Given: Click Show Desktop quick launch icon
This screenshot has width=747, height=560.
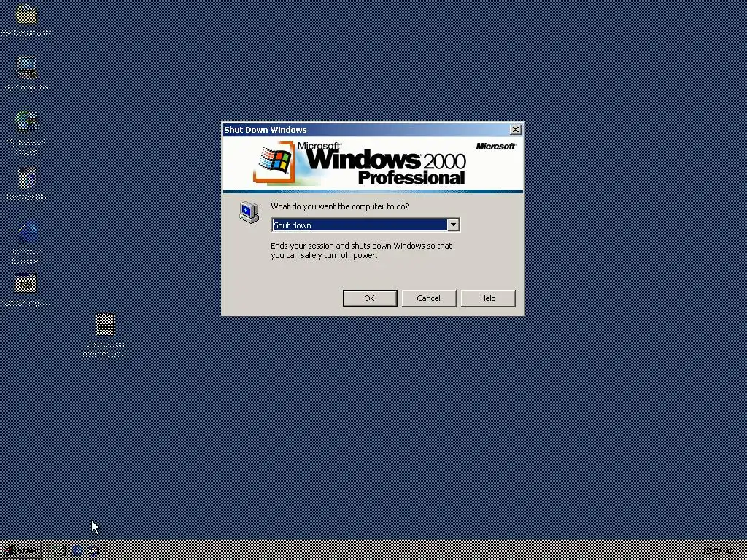Looking at the screenshot, I should [x=60, y=551].
